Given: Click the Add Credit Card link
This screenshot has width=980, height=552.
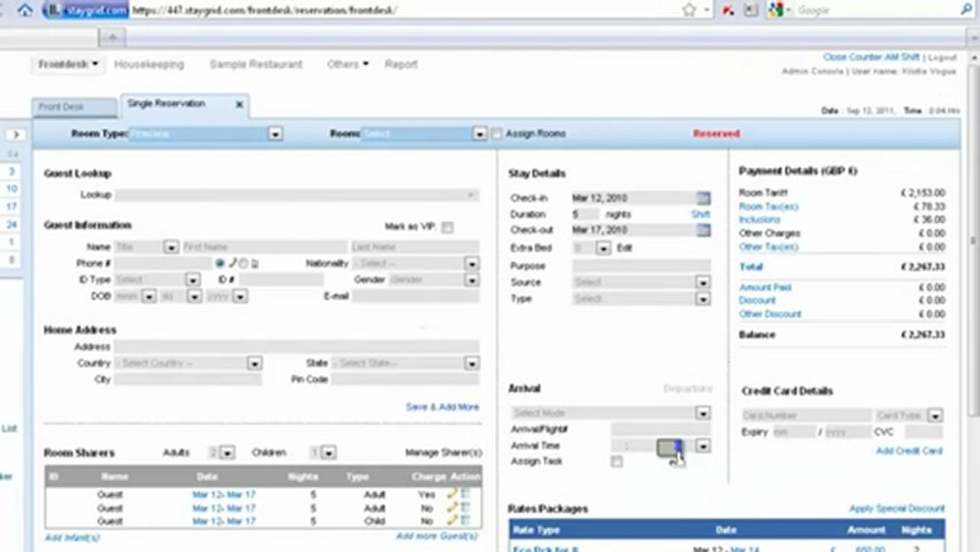Looking at the screenshot, I should [909, 451].
